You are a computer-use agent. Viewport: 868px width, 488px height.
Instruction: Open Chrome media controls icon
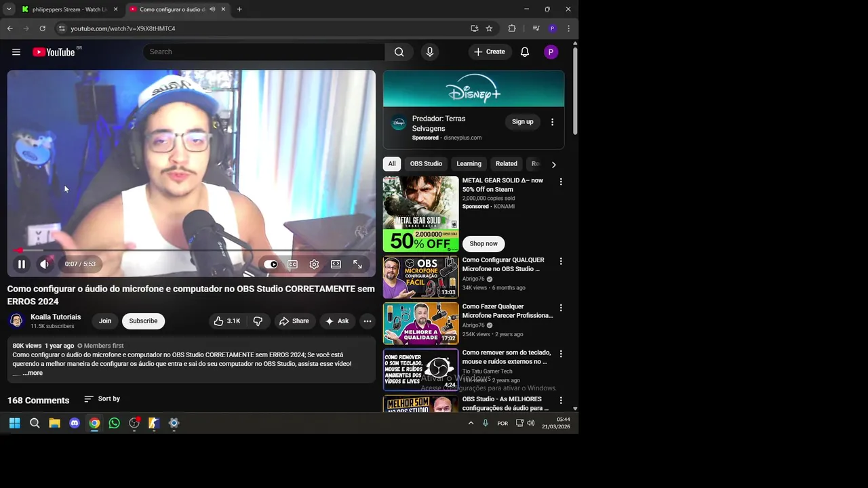[536, 28]
